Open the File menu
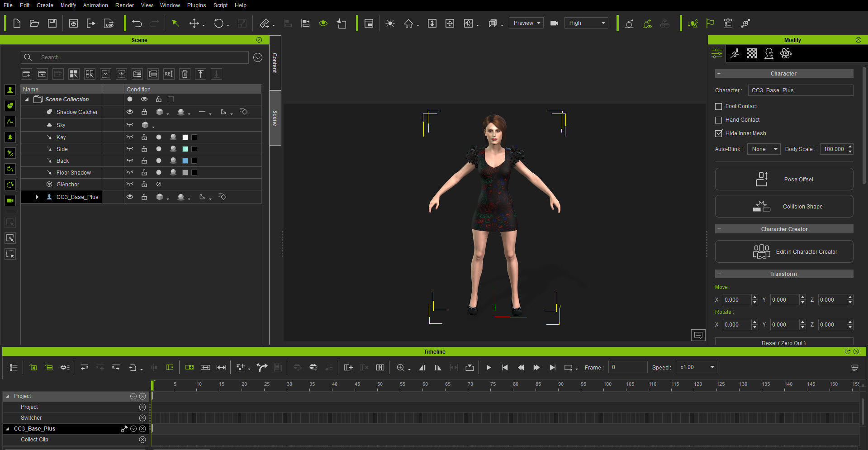The height and width of the screenshot is (450, 868). (8, 5)
